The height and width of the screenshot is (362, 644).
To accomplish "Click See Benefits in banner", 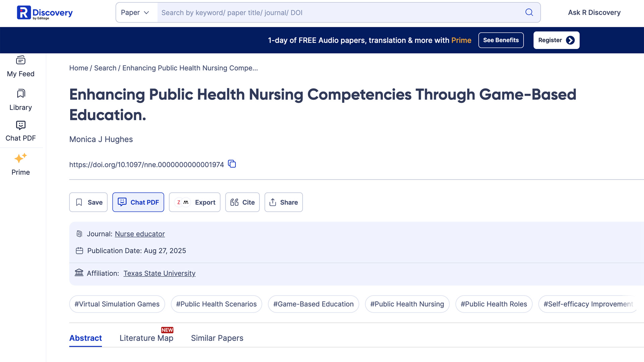I will coord(501,40).
